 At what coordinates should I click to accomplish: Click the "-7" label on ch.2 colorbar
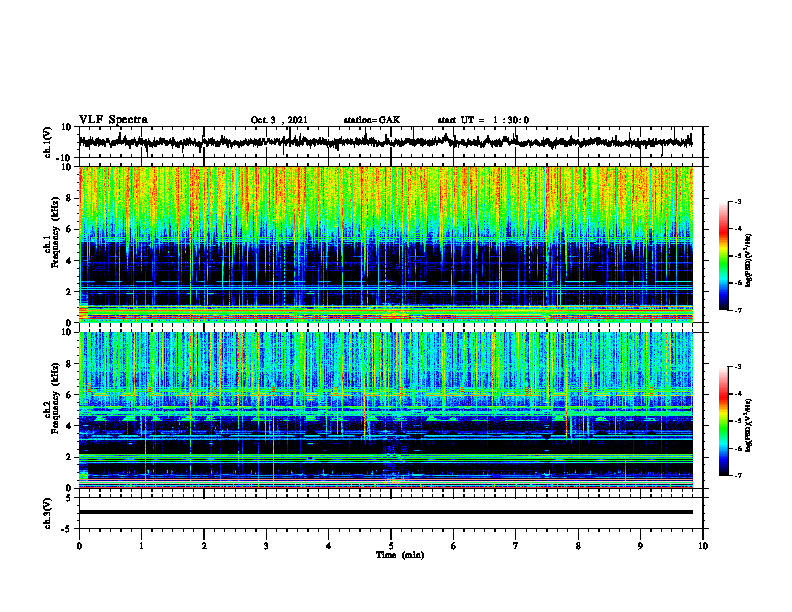(738, 476)
